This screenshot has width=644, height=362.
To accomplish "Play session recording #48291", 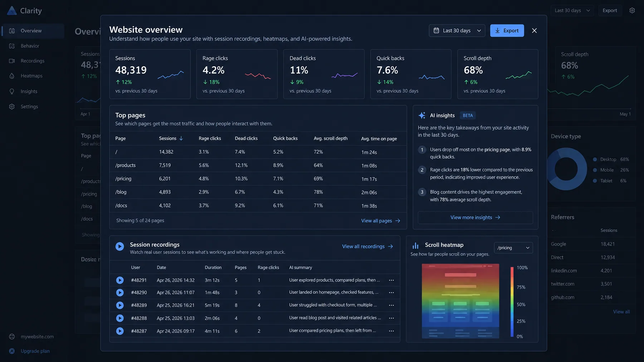I will point(120,280).
